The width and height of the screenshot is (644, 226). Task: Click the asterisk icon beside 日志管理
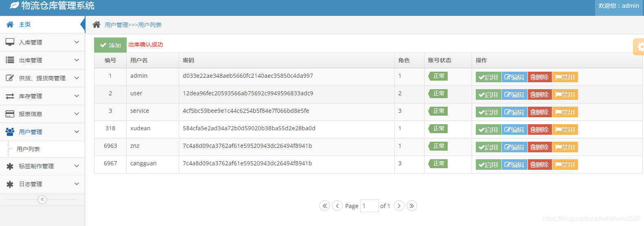10,184
